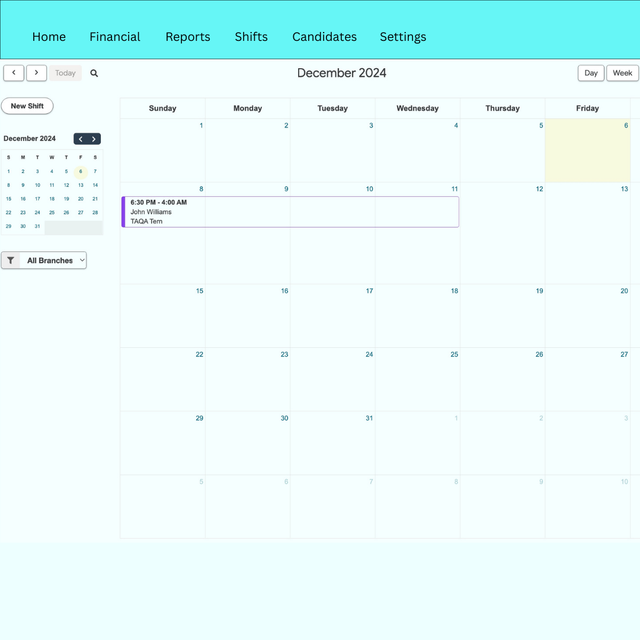The image size is (640, 640).
Task: Switch to Week view
Action: (622, 73)
